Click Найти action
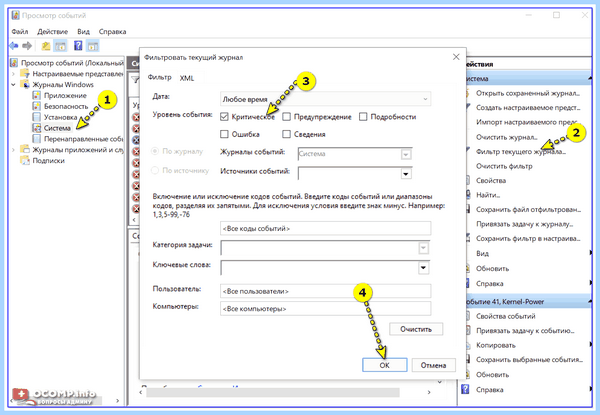This screenshot has width=600, height=415. click(488, 195)
